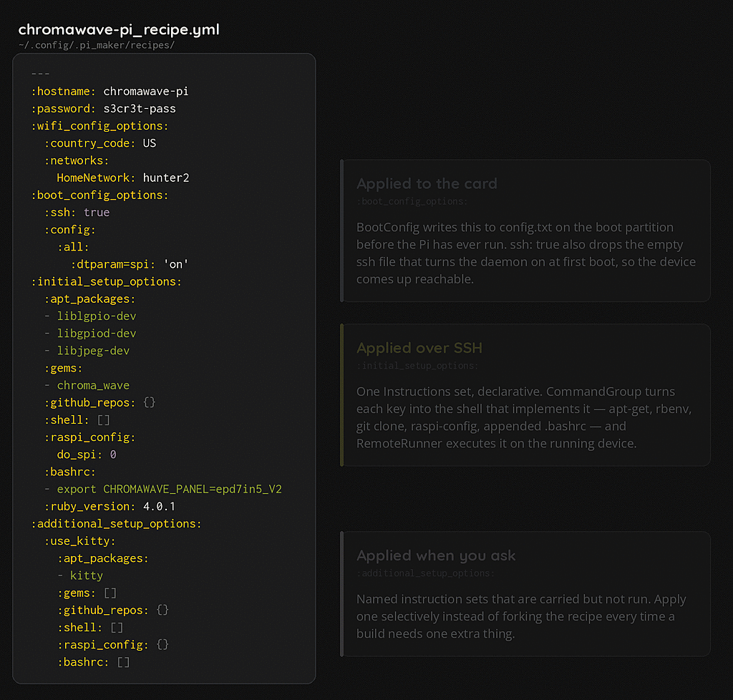Click the ':country_code: US' line
733x700 pixels.
[100, 143]
